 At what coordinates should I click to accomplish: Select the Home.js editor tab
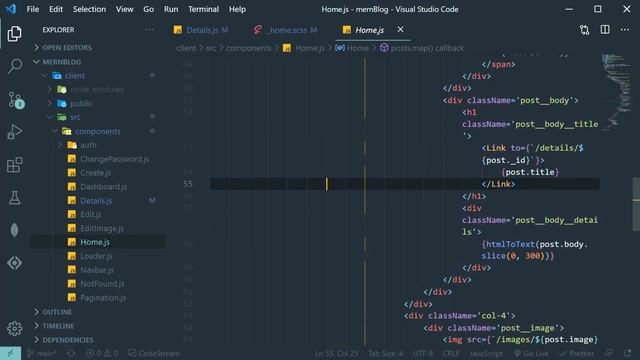[369, 30]
